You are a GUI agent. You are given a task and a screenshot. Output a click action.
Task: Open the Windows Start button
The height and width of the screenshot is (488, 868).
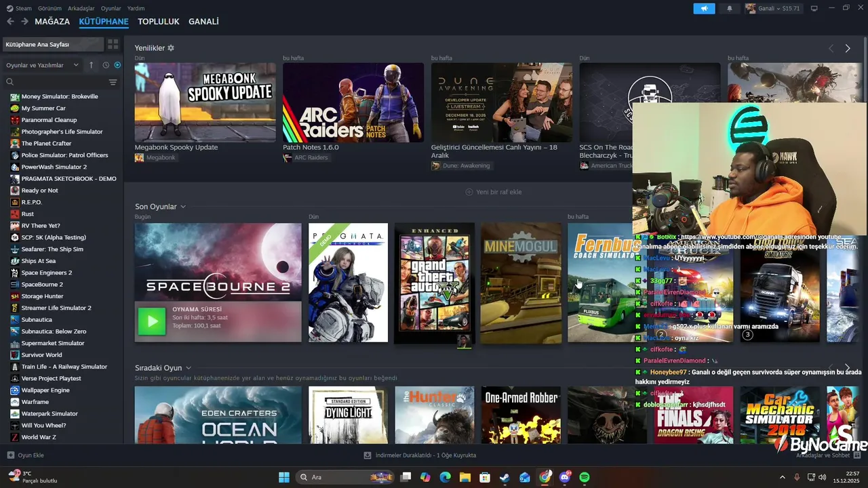click(283, 477)
